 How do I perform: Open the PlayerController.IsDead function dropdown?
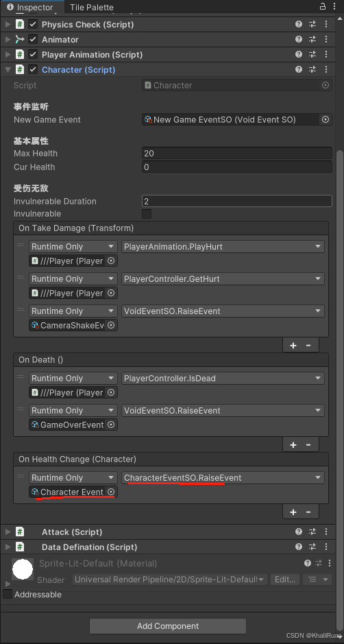tap(223, 379)
